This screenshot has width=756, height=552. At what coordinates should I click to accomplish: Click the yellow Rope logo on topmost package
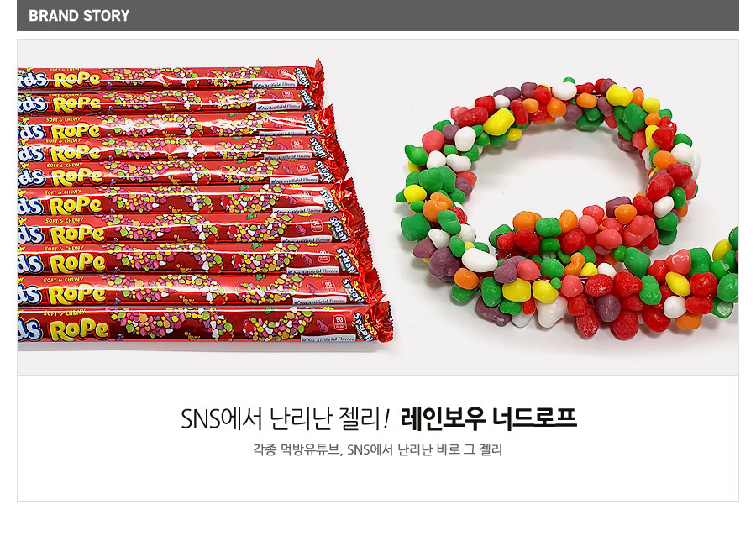(x=77, y=79)
